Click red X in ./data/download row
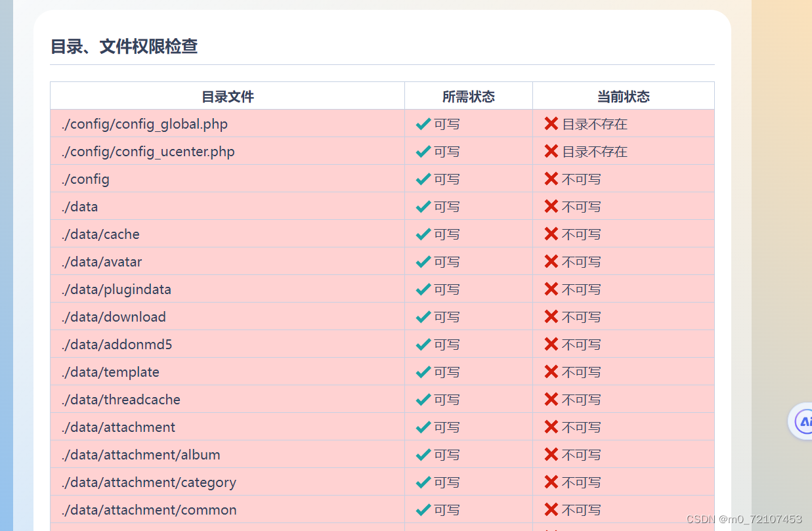 551,316
